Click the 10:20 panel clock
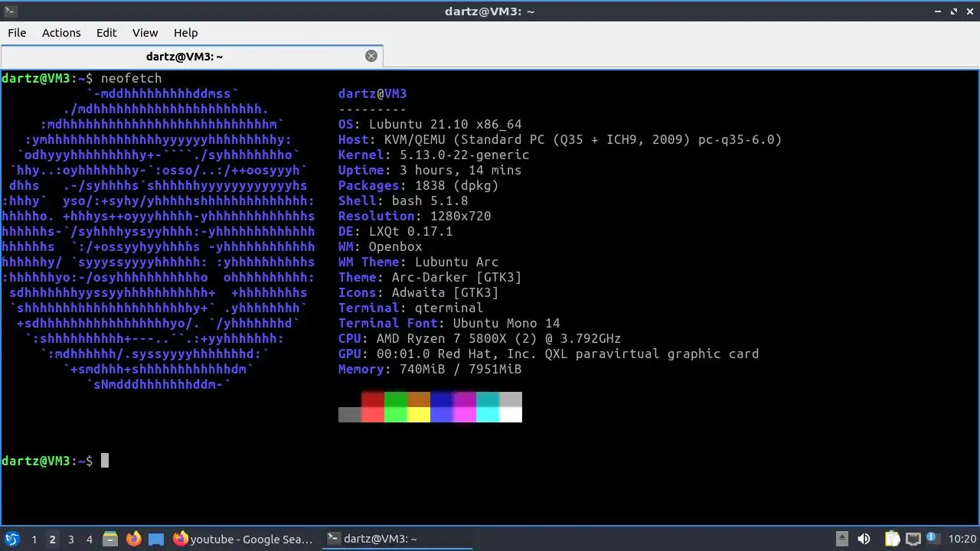The image size is (980, 551). point(962,539)
